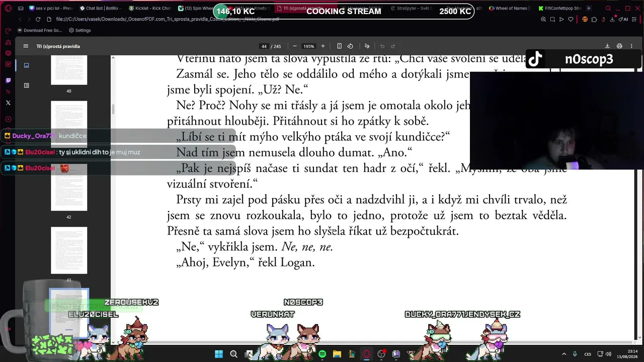Zoom out the PDF using minus button
This screenshot has height=362, width=644.
295,46
